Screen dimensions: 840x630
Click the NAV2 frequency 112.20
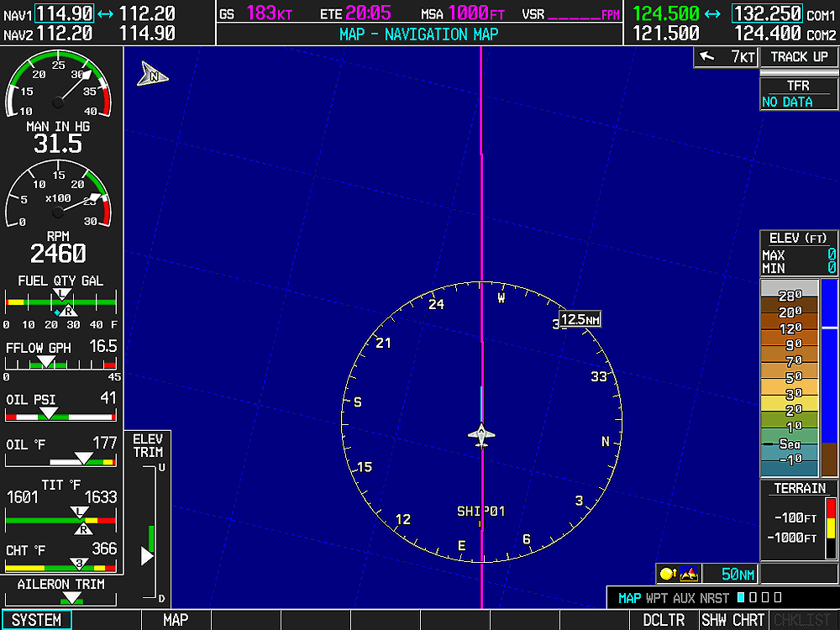point(65,34)
